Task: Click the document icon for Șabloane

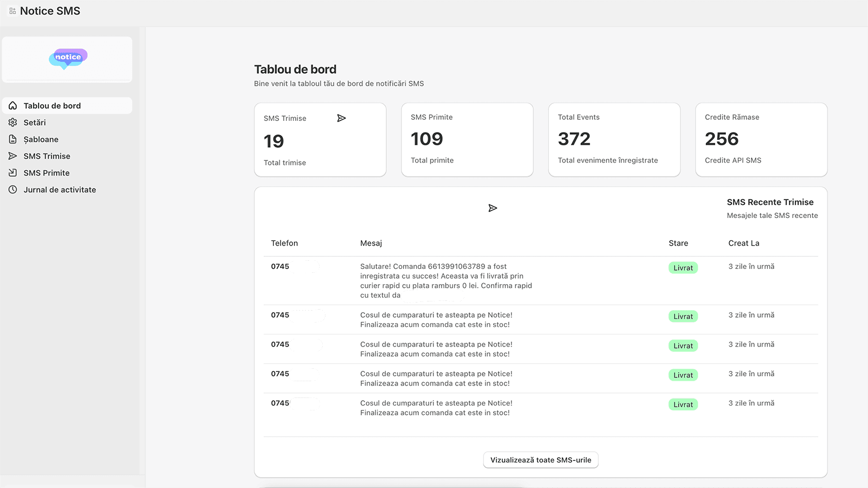Action: 13,139
